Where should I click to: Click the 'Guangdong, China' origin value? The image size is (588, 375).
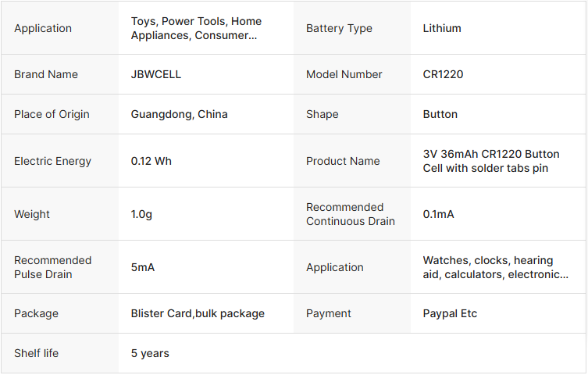click(180, 114)
